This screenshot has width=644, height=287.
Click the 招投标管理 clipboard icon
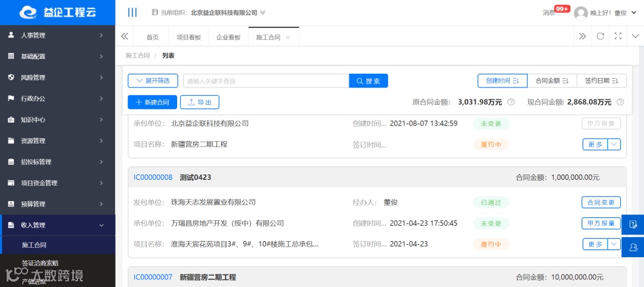click(11, 162)
